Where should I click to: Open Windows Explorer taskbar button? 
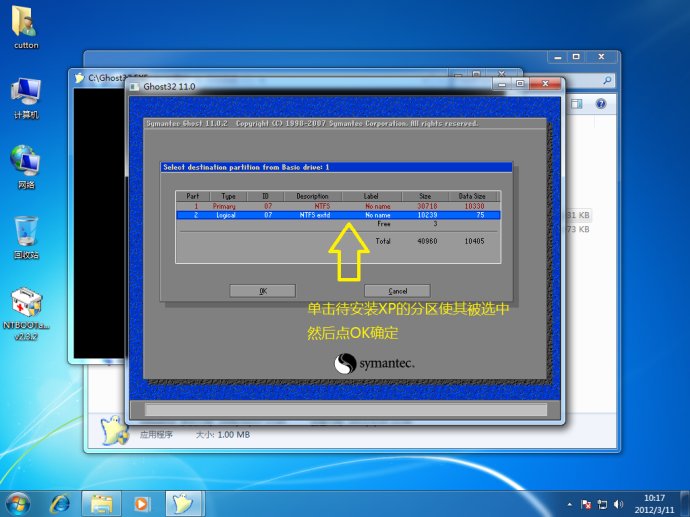tap(102, 504)
